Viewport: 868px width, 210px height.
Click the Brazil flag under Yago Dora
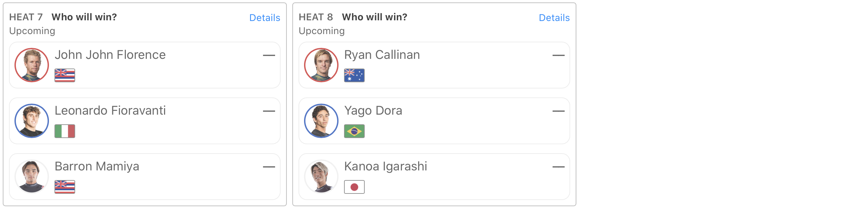pyautogui.click(x=354, y=131)
